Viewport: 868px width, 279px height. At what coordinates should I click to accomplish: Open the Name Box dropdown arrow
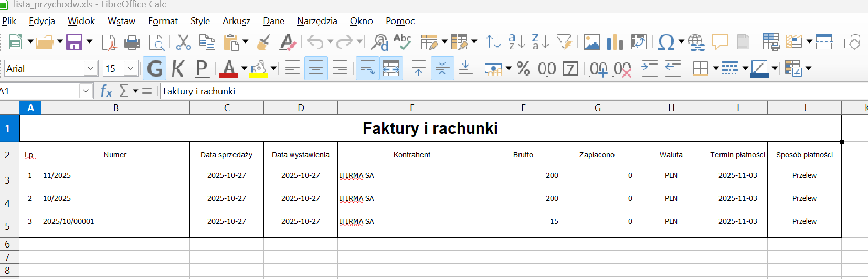click(x=86, y=91)
